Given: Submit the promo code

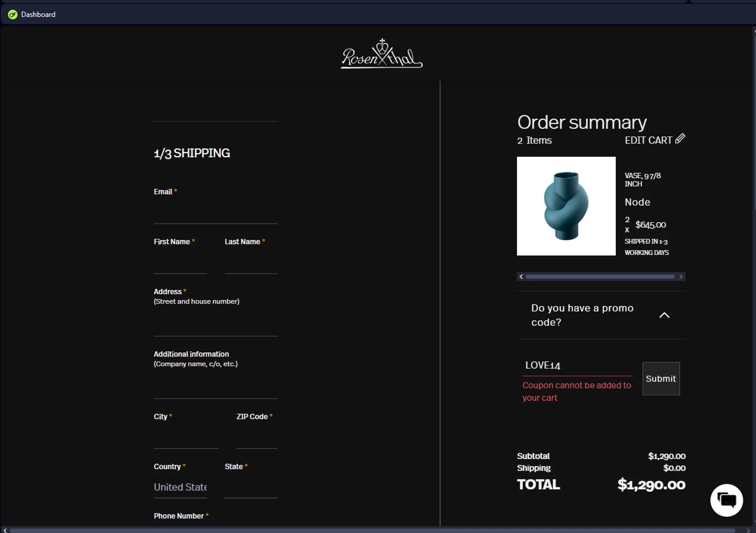Looking at the screenshot, I should (661, 378).
